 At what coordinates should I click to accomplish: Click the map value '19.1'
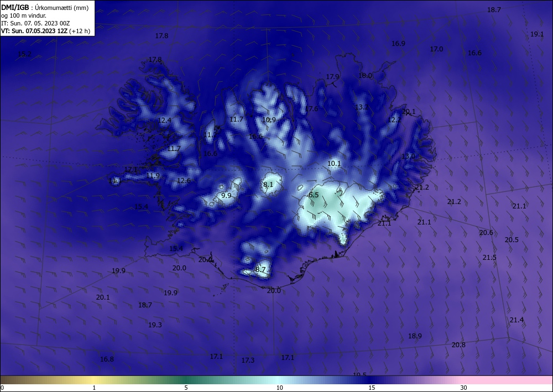pos(537,34)
